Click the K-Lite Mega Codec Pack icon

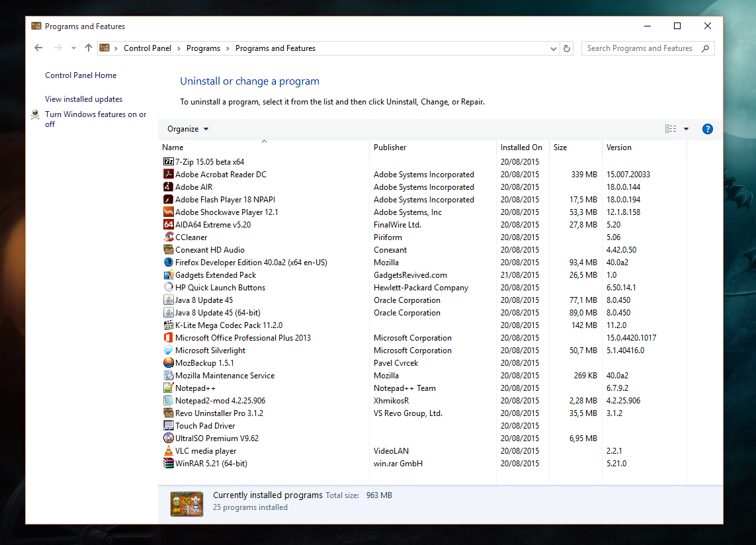tap(168, 325)
